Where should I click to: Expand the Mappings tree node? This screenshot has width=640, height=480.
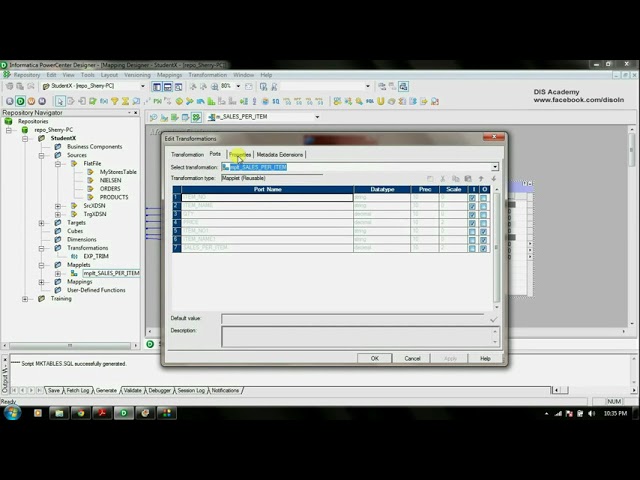coord(41,282)
